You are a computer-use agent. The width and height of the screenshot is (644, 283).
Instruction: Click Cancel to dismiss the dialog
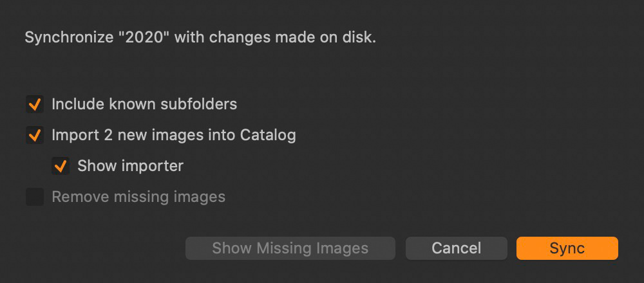tap(456, 248)
